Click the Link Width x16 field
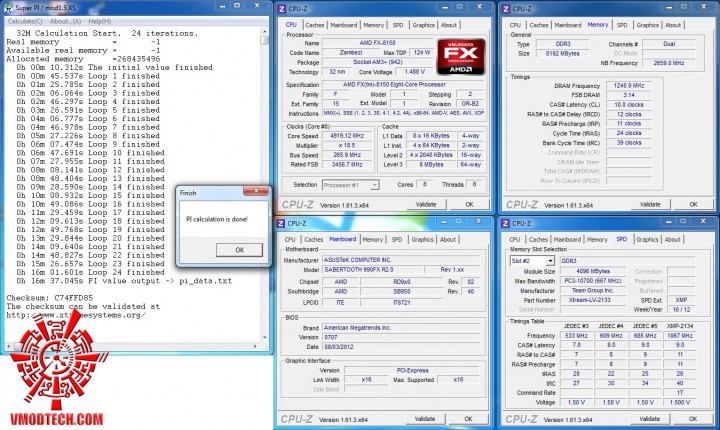The height and width of the screenshot is (430, 720). coord(366,380)
